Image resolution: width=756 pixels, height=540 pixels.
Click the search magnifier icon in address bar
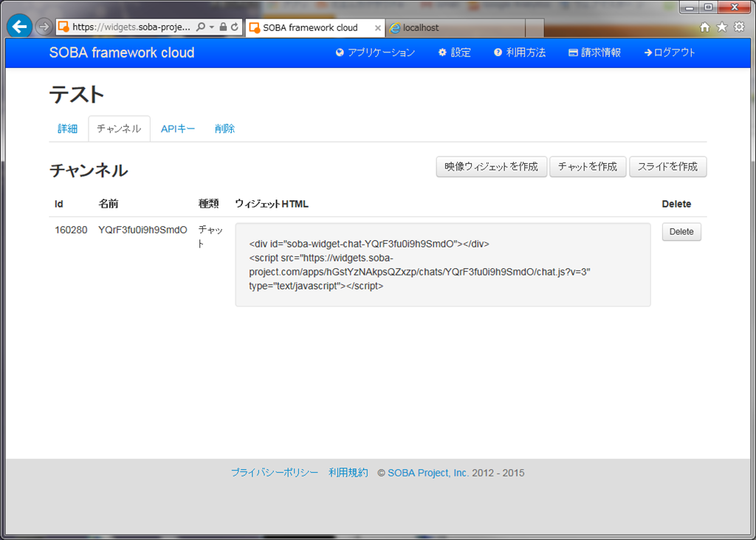[x=201, y=27]
